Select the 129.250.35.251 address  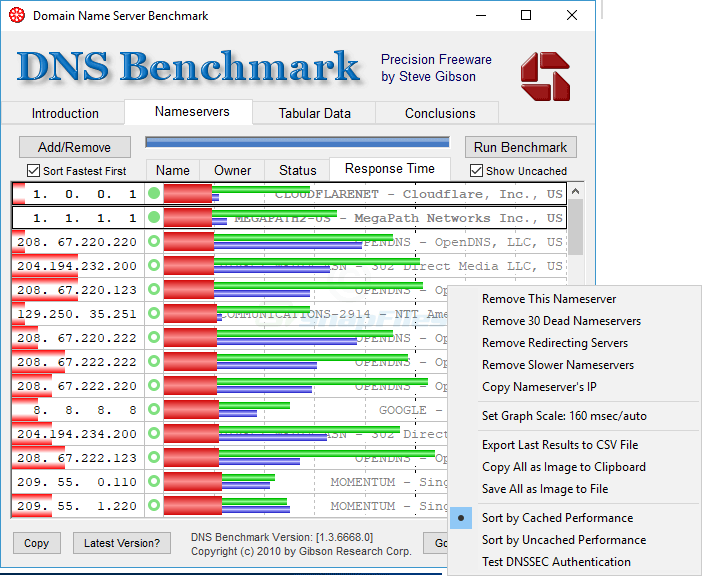(x=77, y=314)
